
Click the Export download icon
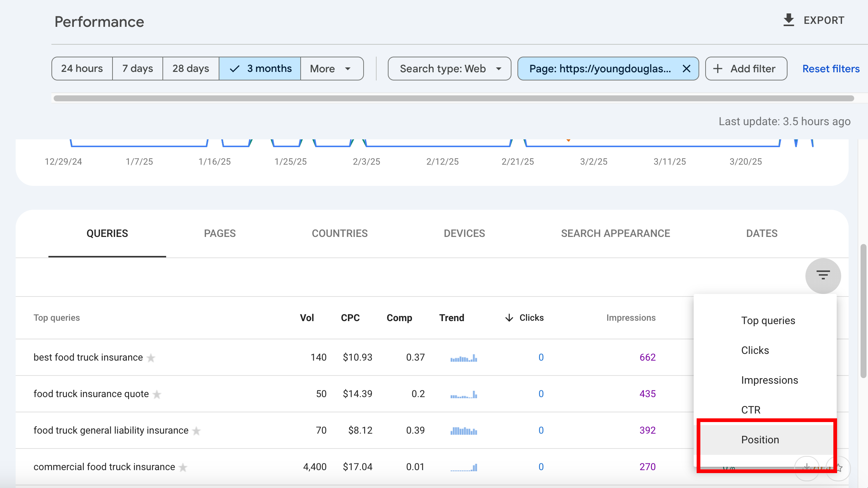tap(788, 20)
